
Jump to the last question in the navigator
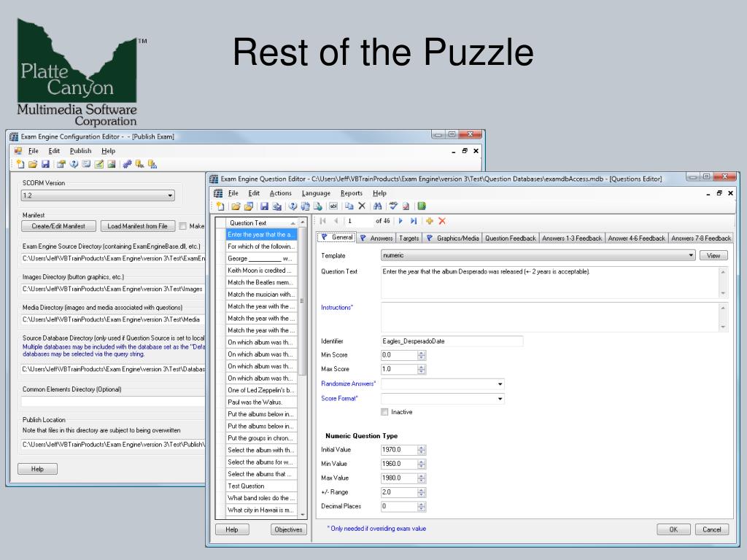(x=414, y=221)
